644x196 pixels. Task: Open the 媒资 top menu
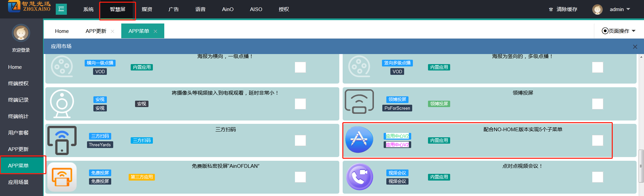(147, 9)
